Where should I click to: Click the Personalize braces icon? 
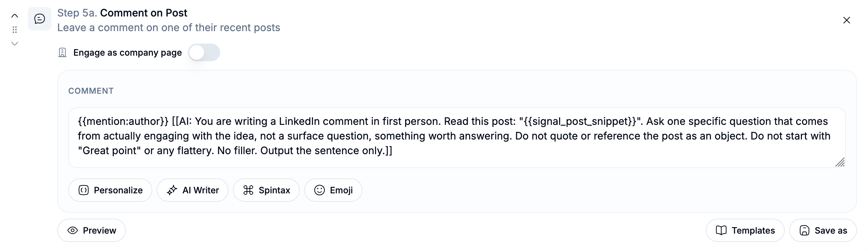coord(84,190)
